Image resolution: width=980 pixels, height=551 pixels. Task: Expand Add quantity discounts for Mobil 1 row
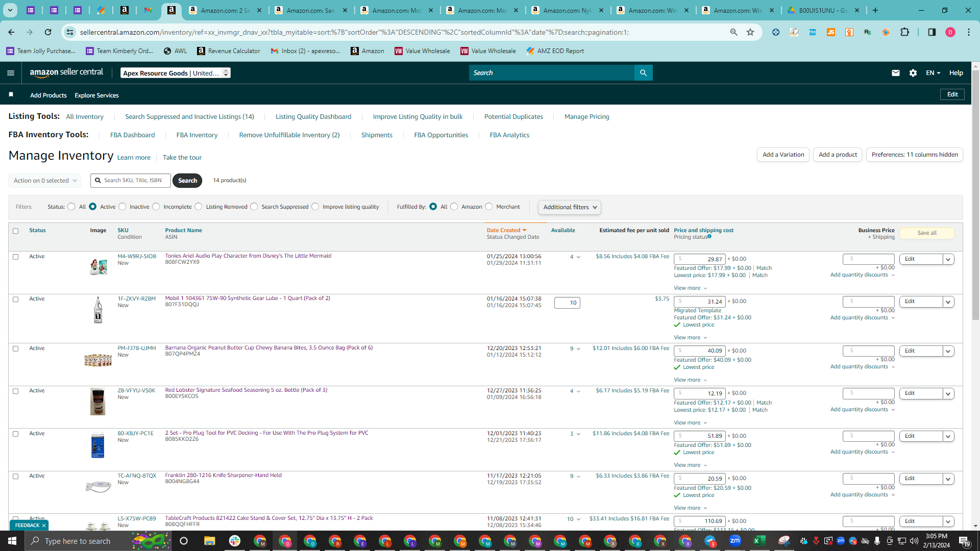[x=863, y=318]
